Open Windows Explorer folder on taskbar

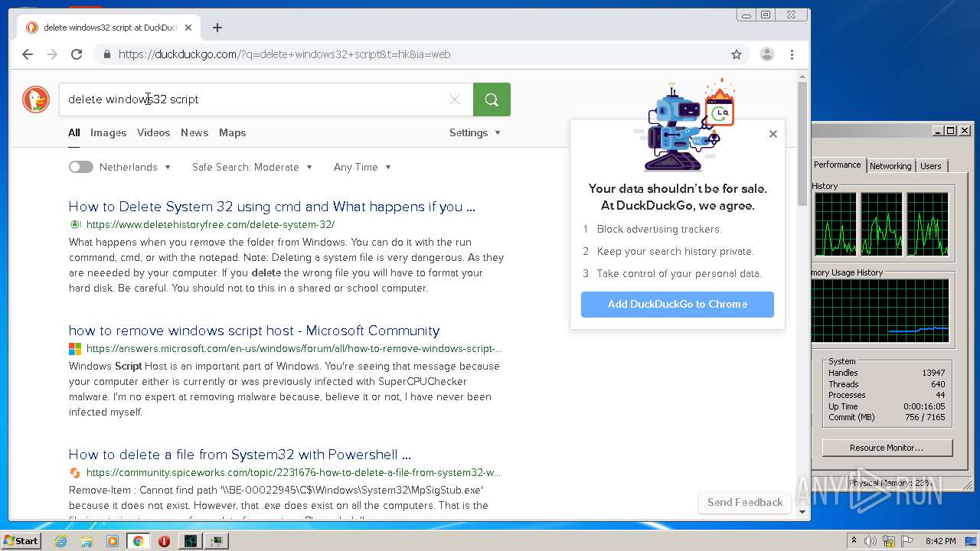pos(87,541)
